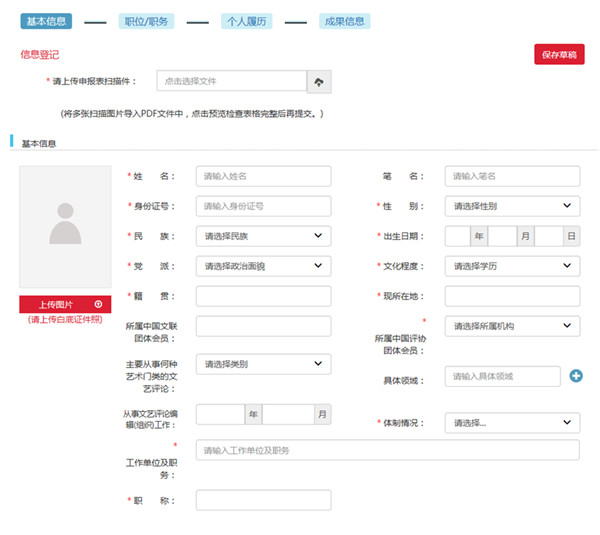Switch to the 职位/职务 tab
The height and width of the screenshot is (535, 600).
click(144, 20)
